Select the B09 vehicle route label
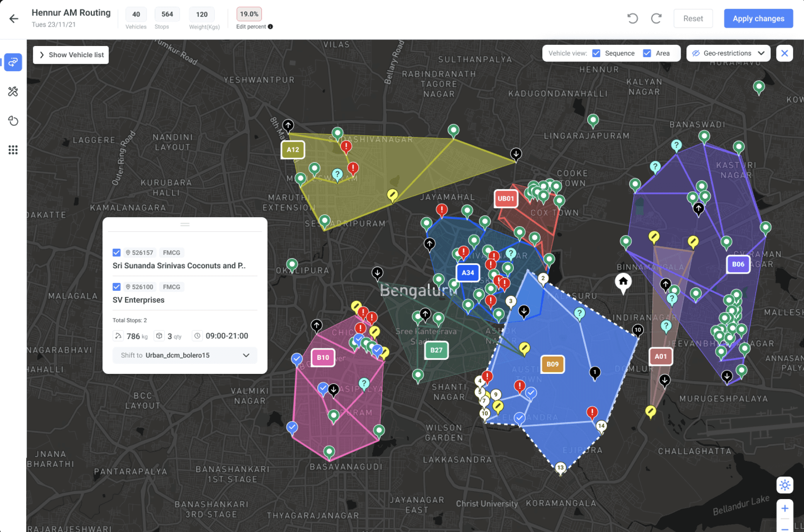The width and height of the screenshot is (804, 532). 552,364
